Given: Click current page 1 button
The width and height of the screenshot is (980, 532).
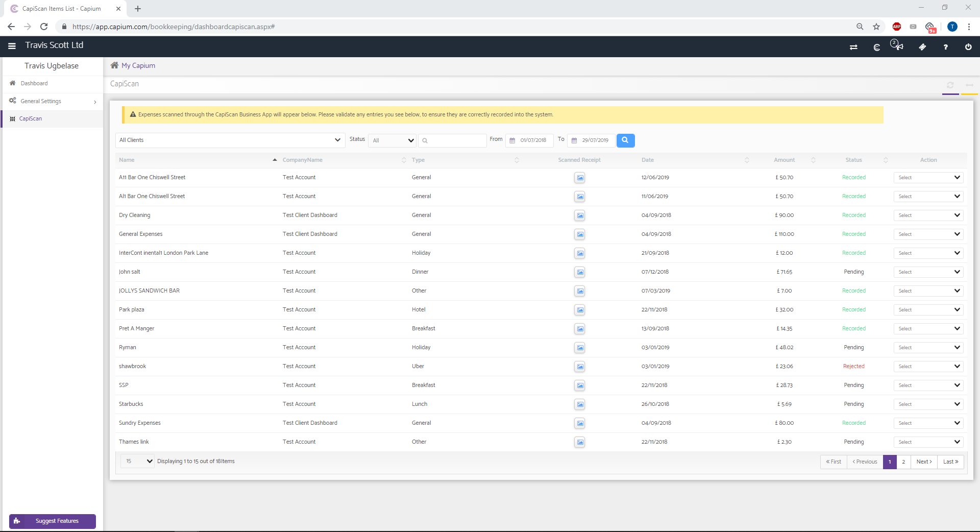Looking at the screenshot, I should click(890, 462).
